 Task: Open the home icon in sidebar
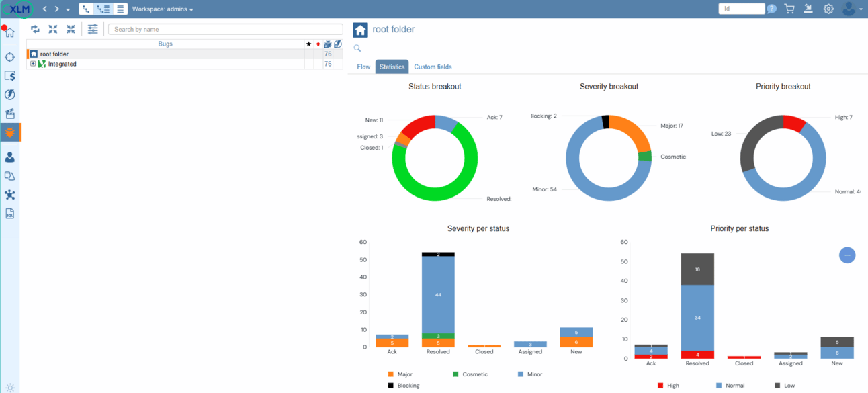click(10, 32)
